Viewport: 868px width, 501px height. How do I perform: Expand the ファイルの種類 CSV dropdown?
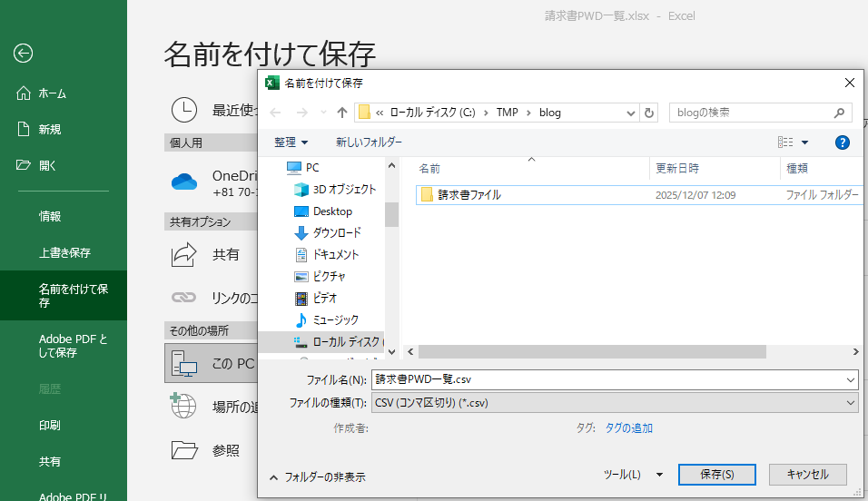coord(850,403)
